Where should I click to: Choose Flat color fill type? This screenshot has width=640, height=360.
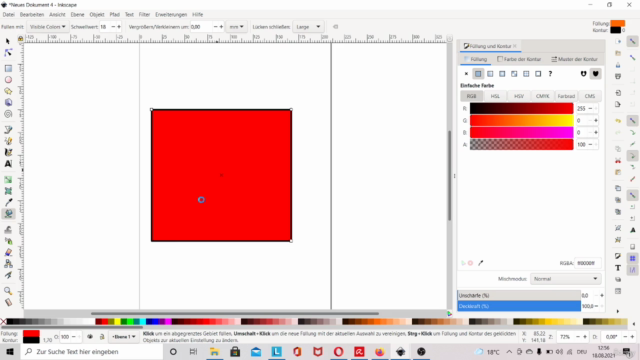[x=478, y=74]
